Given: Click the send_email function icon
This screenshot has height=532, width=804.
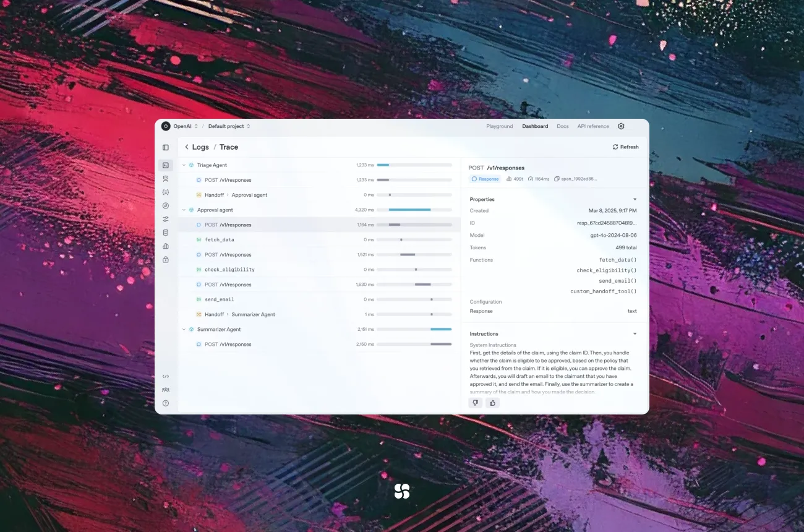Looking at the screenshot, I should click(199, 299).
